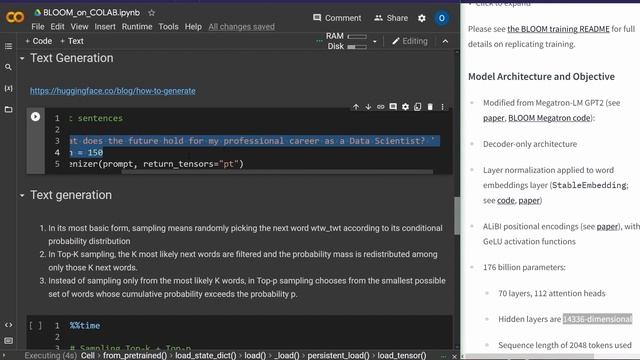Open RAM and Disk resource dropdown
This screenshot has height=360, width=640.
pyautogui.click(x=375, y=41)
